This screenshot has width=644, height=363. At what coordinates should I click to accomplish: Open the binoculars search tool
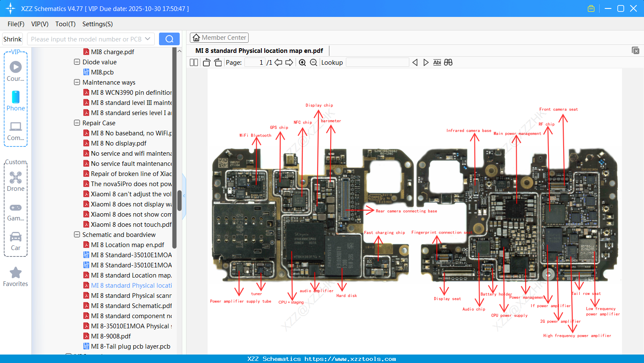448,62
